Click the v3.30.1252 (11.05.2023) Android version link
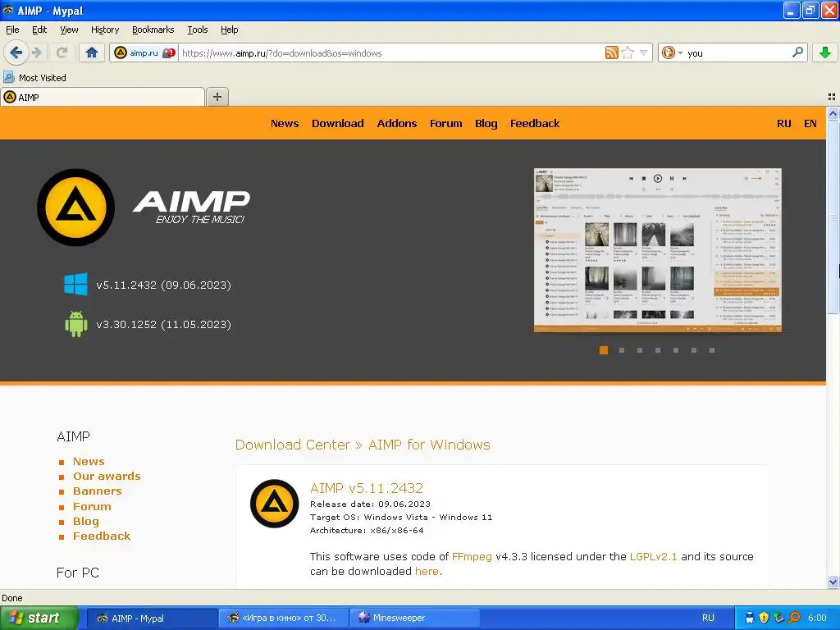Viewport: 840px width, 630px height. click(x=163, y=325)
